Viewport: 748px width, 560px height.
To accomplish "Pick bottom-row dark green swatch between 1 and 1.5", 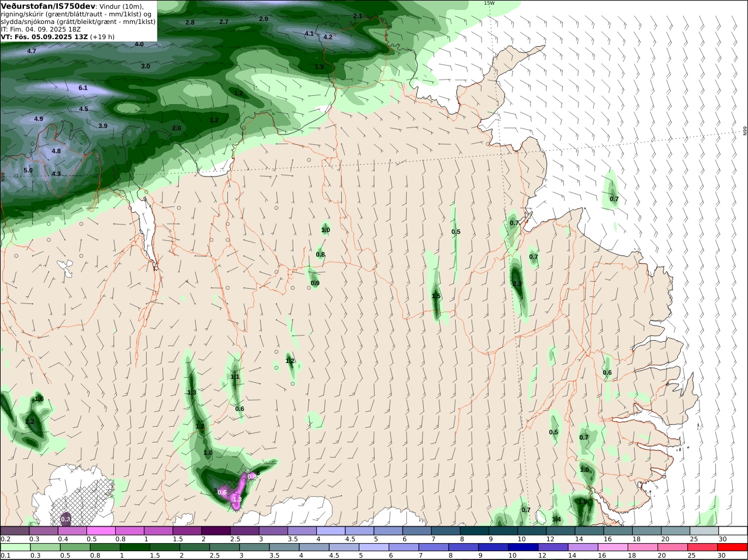I will pos(136,547).
